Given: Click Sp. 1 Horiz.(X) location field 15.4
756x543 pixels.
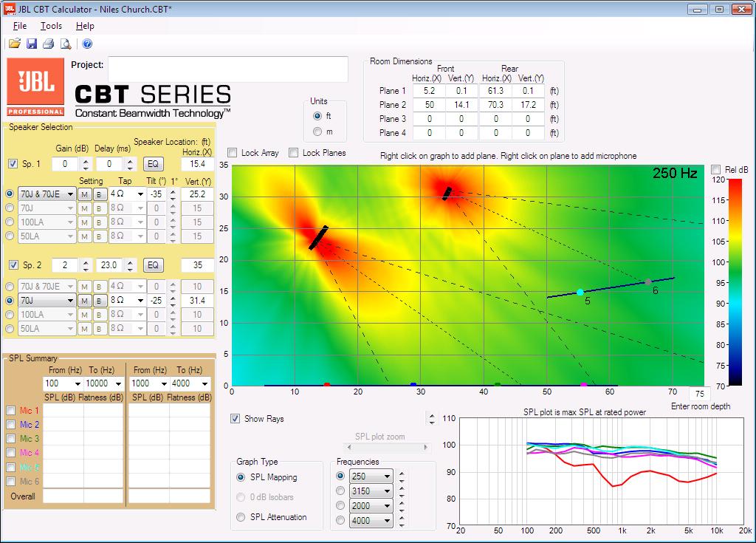Looking at the screenshot, I should coord(197,163).
